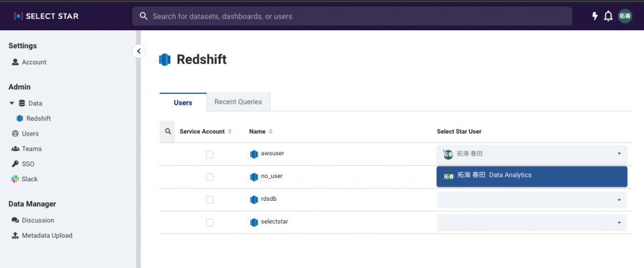Click the Service Account column header text
The height and width of the screenshot is (268, 644).
pos(202,132)
